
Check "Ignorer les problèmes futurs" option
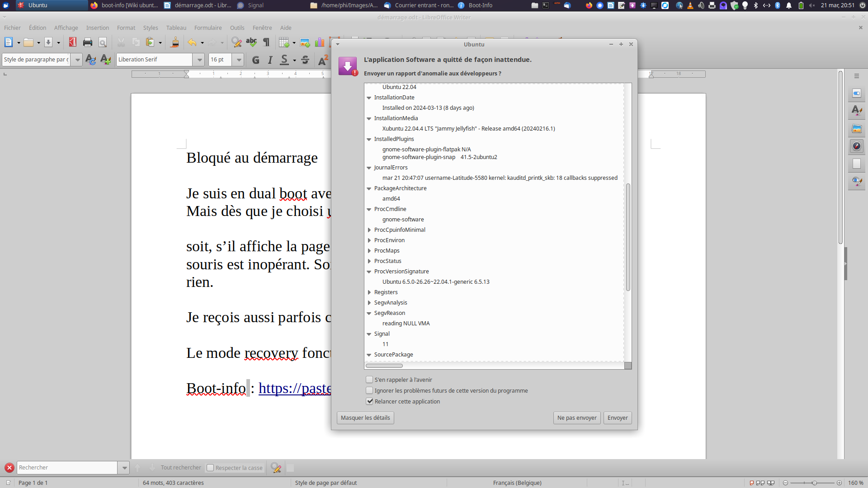click(369, 390)
